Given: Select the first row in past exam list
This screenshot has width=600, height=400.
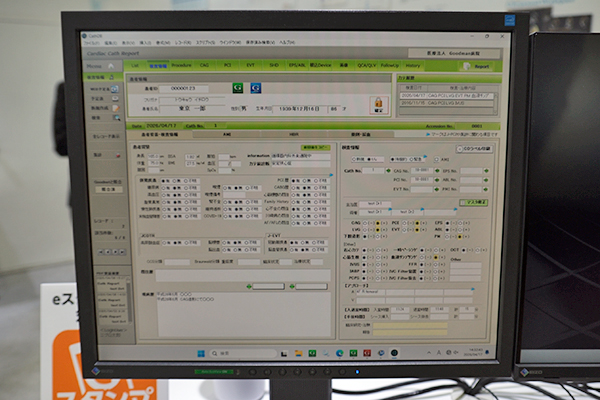Looking at the screenshot, I should click(x=445, y=94).
